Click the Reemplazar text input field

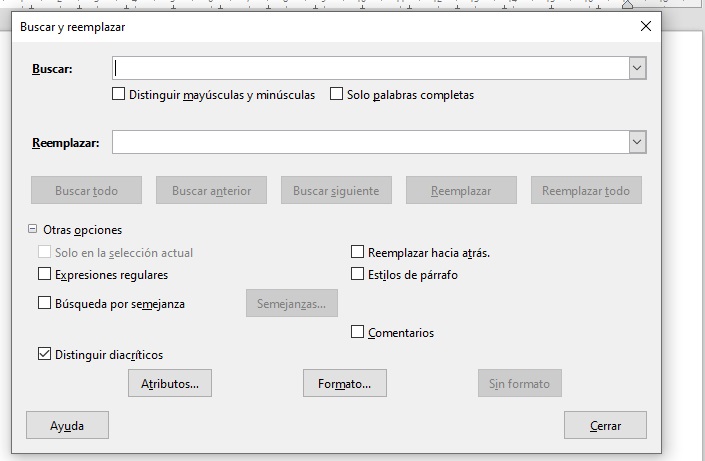[370, 142]
